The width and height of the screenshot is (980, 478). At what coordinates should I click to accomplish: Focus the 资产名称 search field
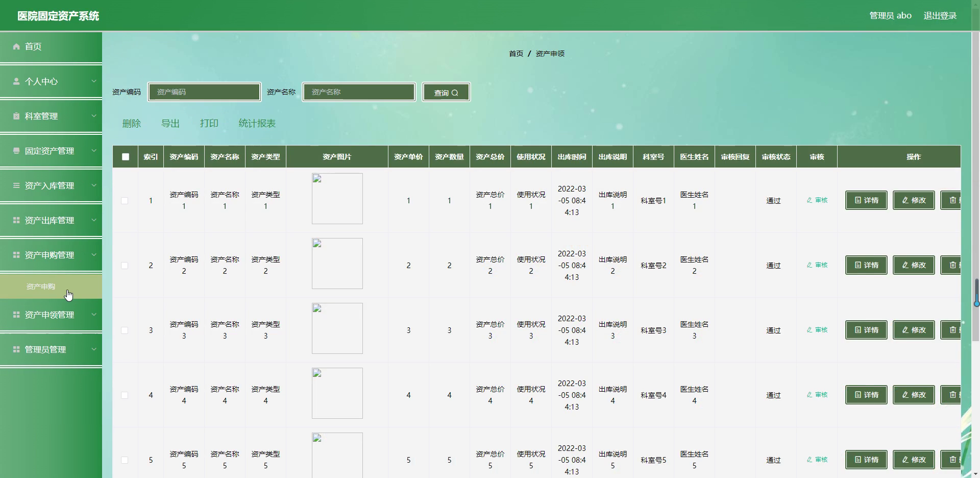tap(359, 92)
